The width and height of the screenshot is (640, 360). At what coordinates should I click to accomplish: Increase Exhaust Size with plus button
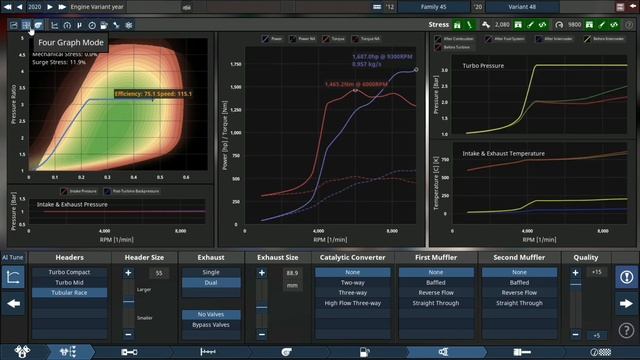click(262, 273)
